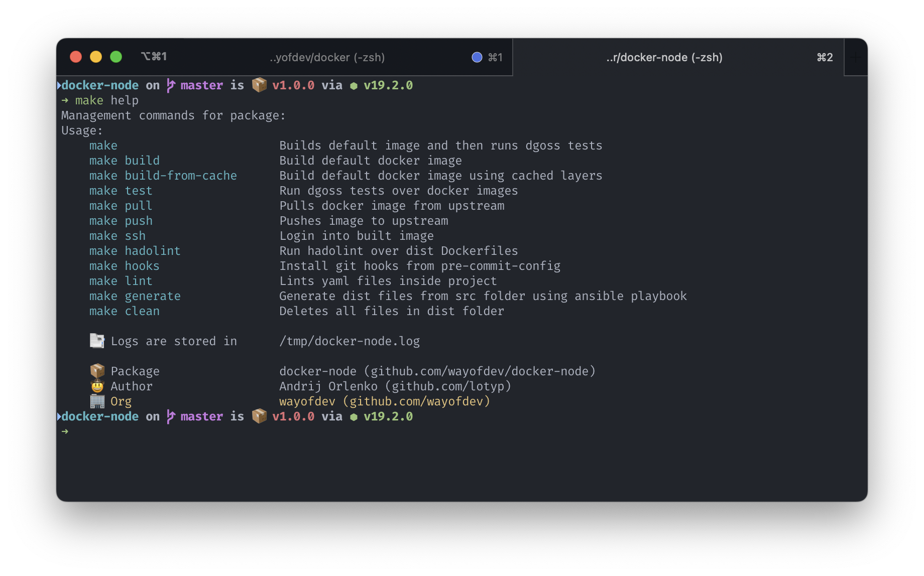Click the Author cowboy emoji icon
The image size is (924, 576).
point(97,386)
